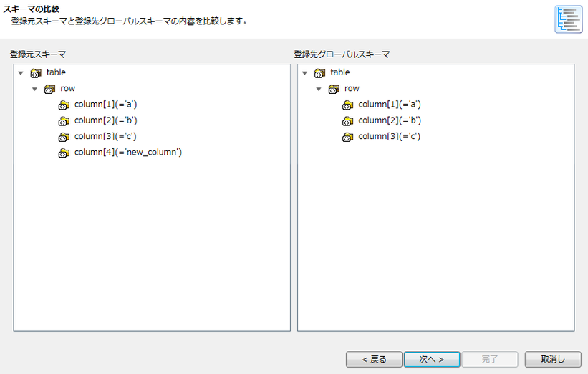Image resolution: width=588 pixels, height=374 pixels.
Task: Select column[1](='a') in global schema tree
Action: 389,105
